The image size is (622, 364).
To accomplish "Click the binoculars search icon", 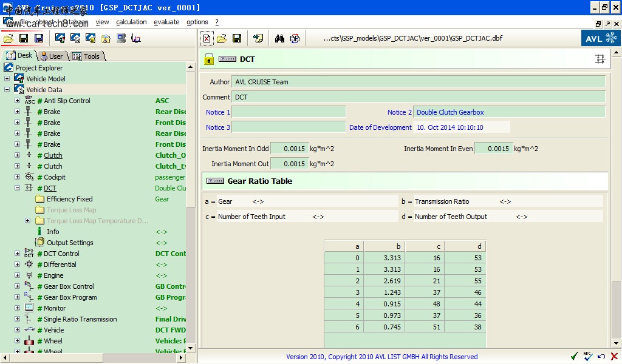I will click(x=279, y=38).
